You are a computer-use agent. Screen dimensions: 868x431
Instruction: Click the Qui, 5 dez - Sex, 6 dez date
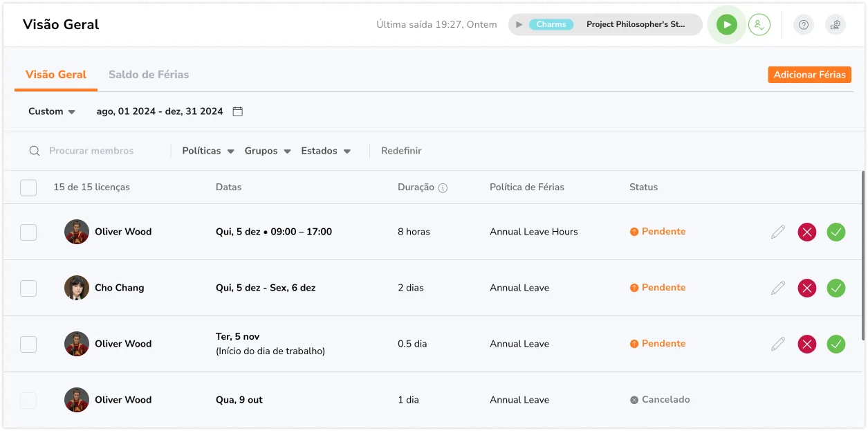[x=266, y=288]
